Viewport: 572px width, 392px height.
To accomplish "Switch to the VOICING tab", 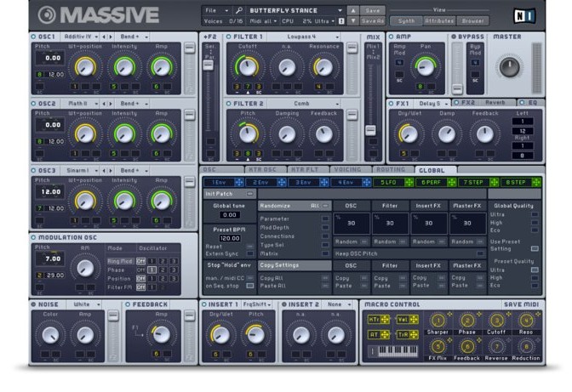I will [x=351, y=170].
